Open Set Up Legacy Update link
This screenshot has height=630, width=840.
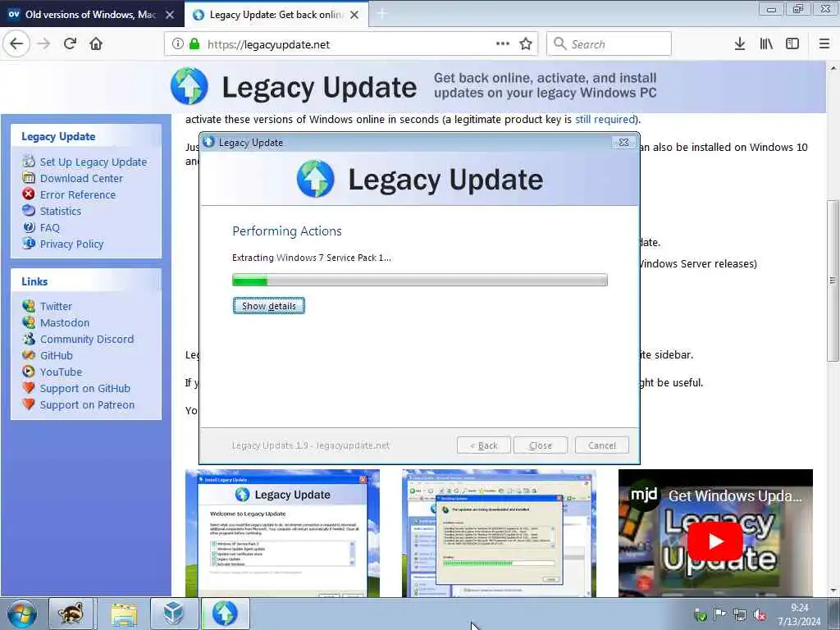coord(94,162)
